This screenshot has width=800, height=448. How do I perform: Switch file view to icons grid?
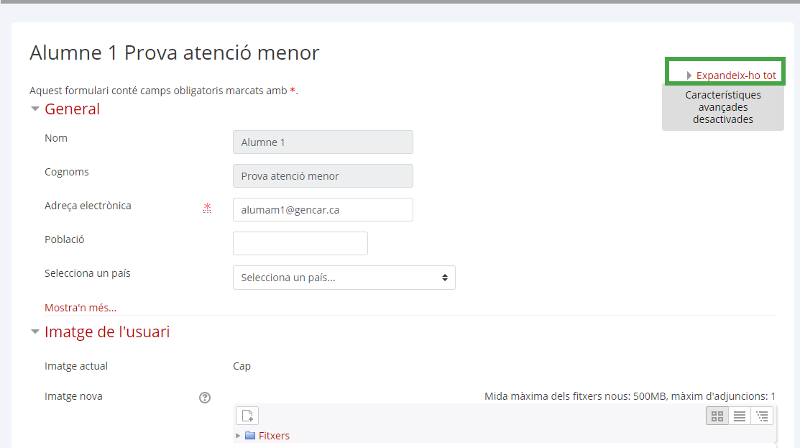point(717,416)
